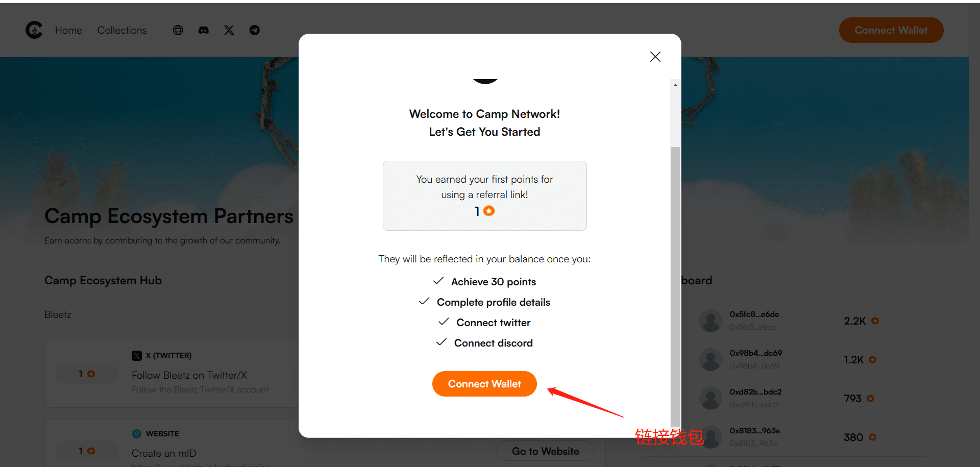Select leaderboard entry 0xd82b...bdc2

pos(812,398)
